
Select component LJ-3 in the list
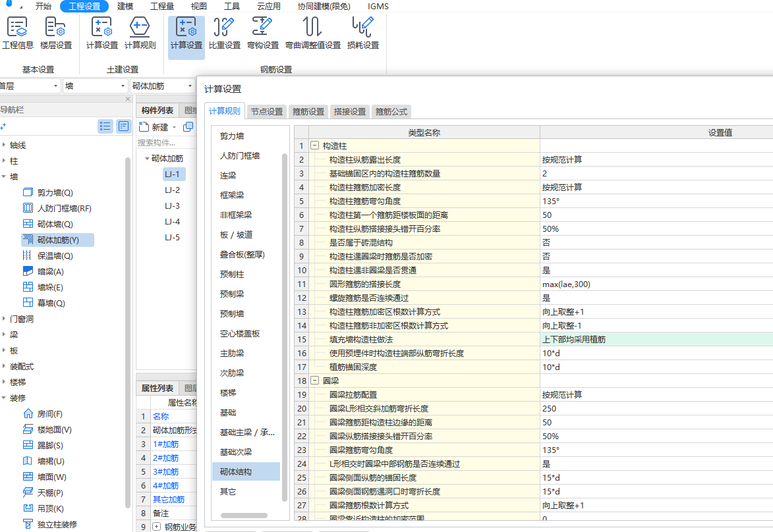tap(172, 206)
